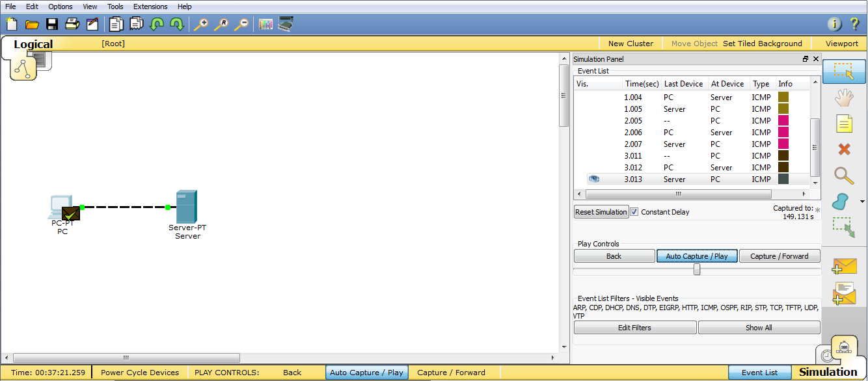Toggle the Event List button in bottom bar
Image resolution: width=868 pixels, height=381 pixels.
pyautogui.click(x=759, y=373)
